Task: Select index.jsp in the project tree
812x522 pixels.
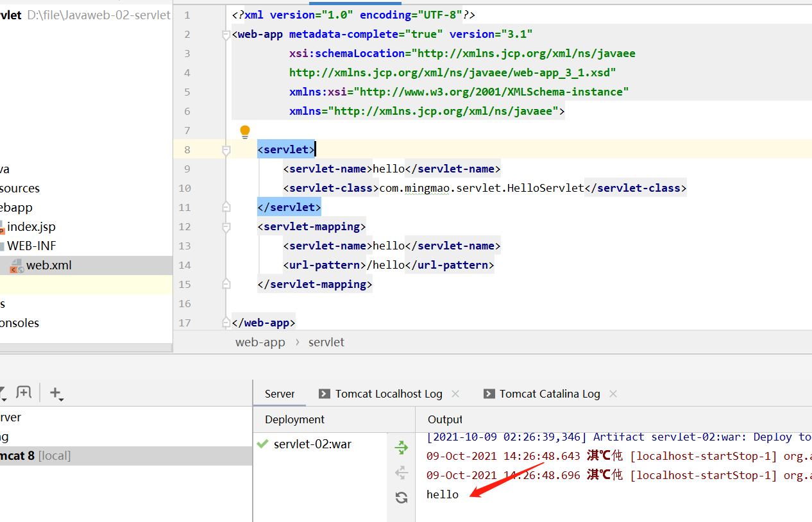Action: [31, 227]
